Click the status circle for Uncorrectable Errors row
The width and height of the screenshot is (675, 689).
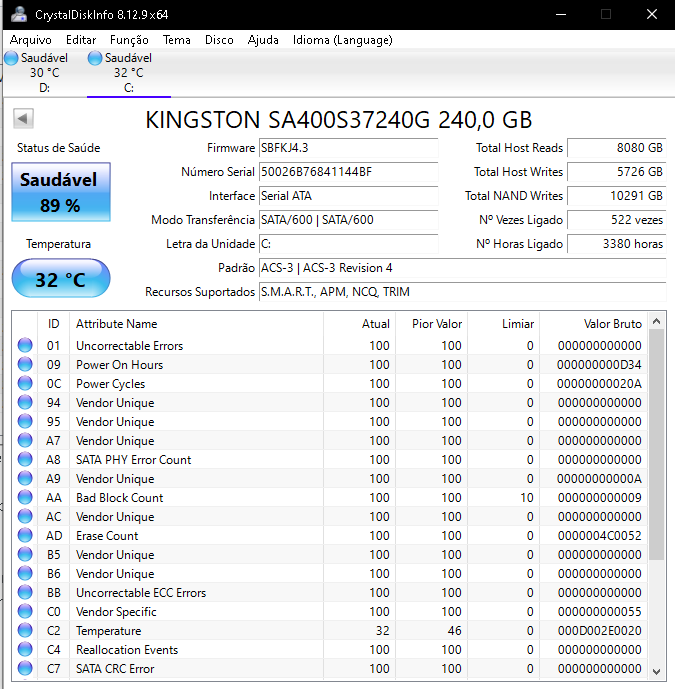pos(25,345)
